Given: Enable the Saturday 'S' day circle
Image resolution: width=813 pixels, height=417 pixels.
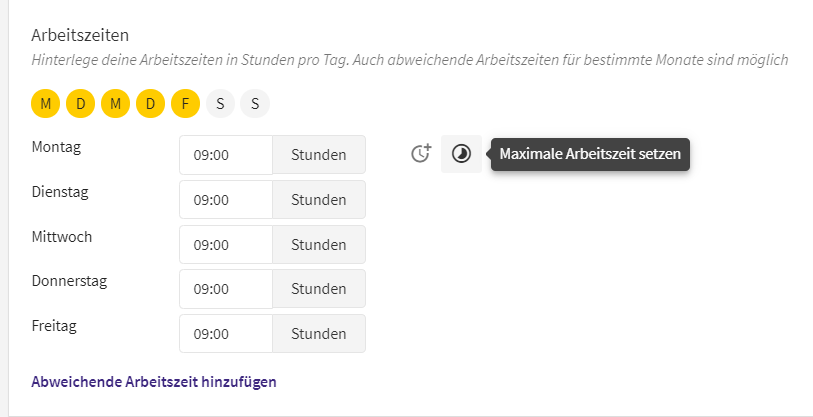Looking at the screenshot, I should coord(220,104).
